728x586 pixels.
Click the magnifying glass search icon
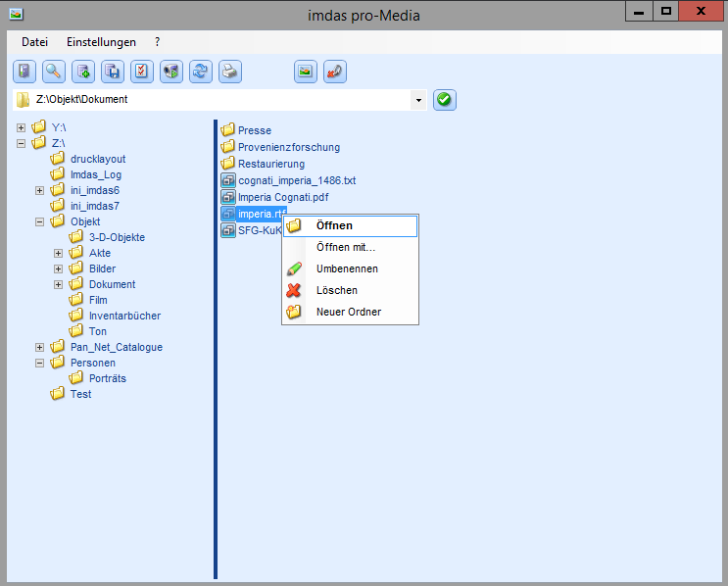click(x=54, y=72)
